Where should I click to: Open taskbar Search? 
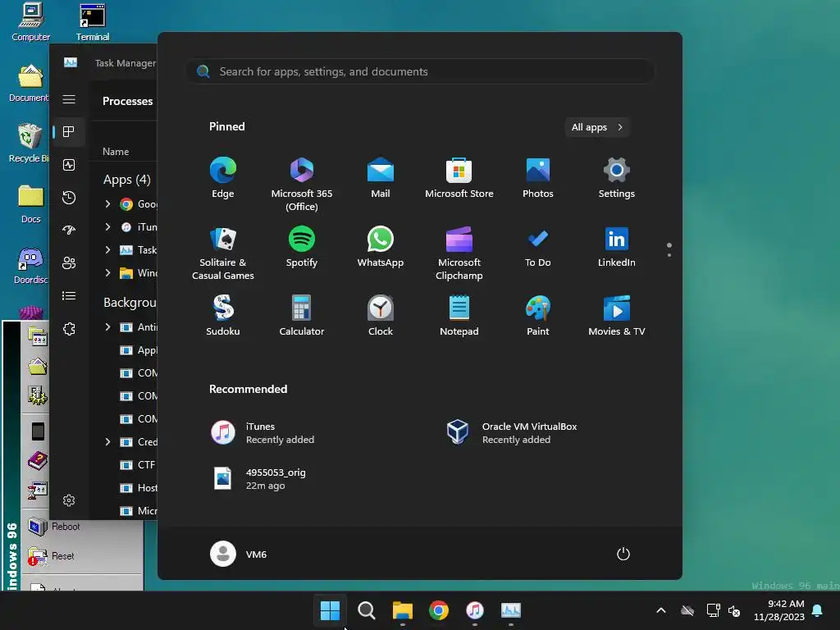point(367,610)
